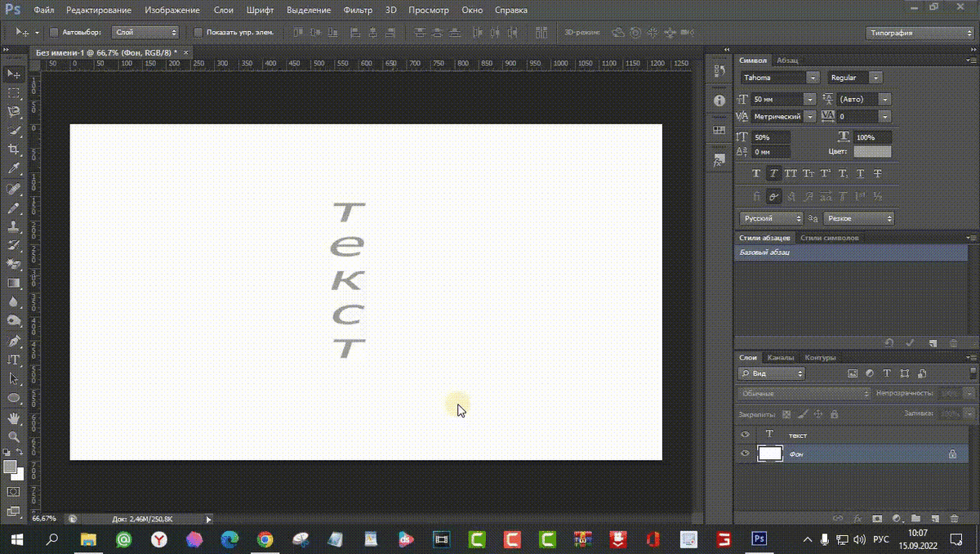980x554 pixels.
Task: Select the Hand tool
Action: [x=14, y=418]
